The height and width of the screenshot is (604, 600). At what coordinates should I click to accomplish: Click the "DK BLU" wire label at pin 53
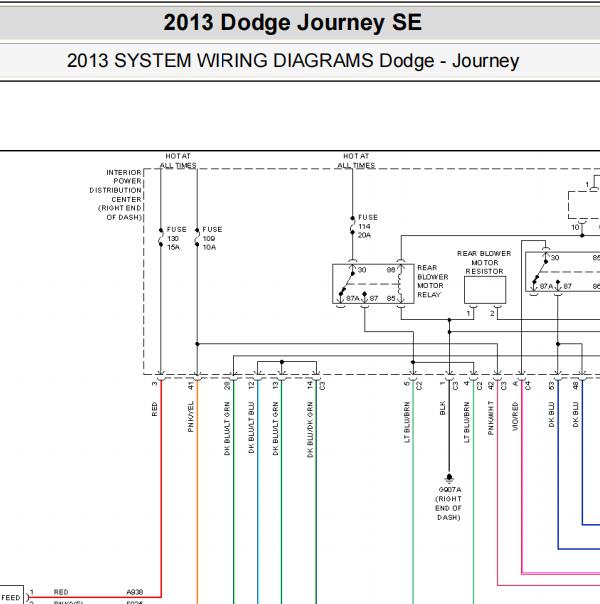[x=551, y=414]
